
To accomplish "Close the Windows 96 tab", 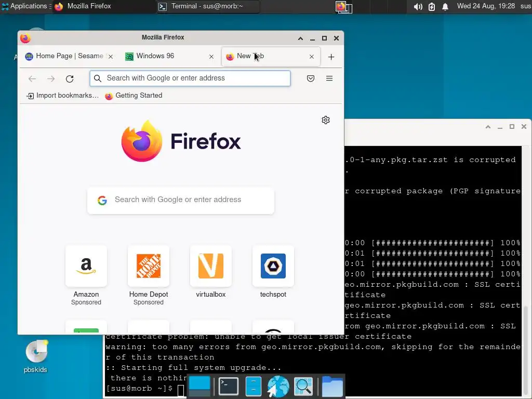I will click(211, 57).
